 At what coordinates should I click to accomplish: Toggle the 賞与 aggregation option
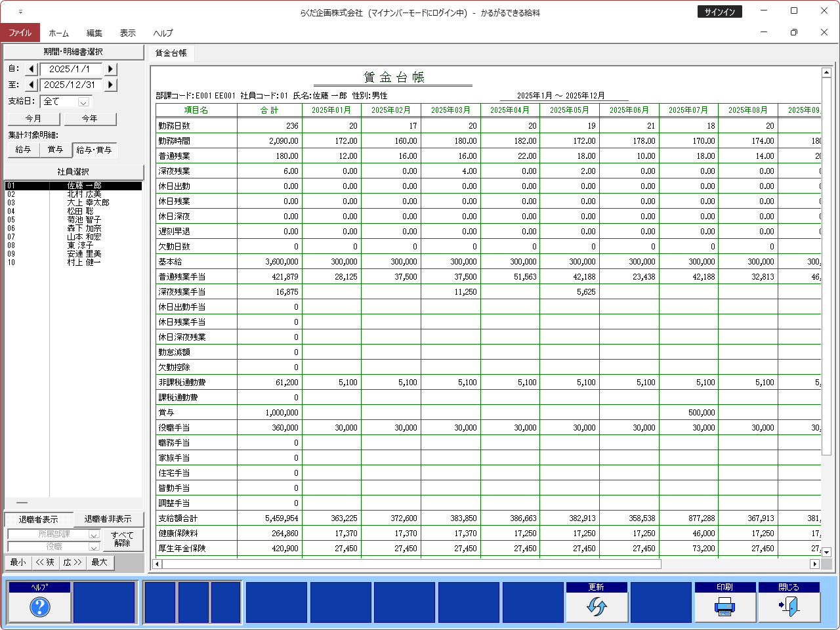coord(56,150)
